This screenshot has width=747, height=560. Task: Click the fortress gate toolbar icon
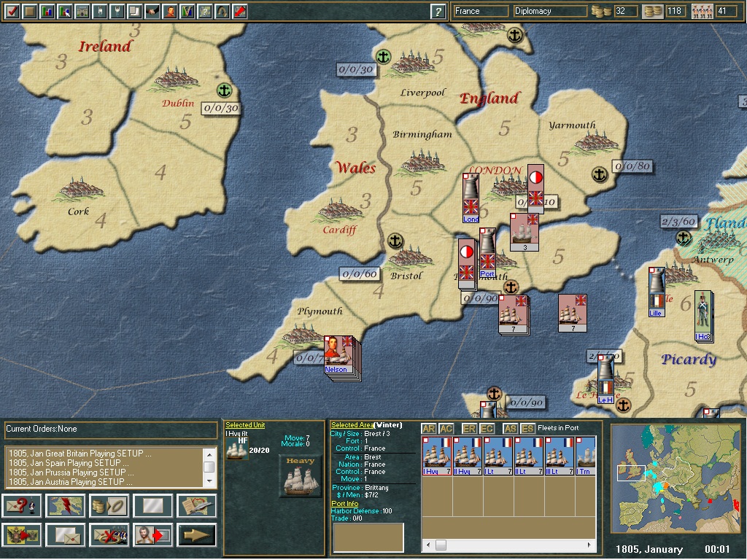(x=82, y=11)
